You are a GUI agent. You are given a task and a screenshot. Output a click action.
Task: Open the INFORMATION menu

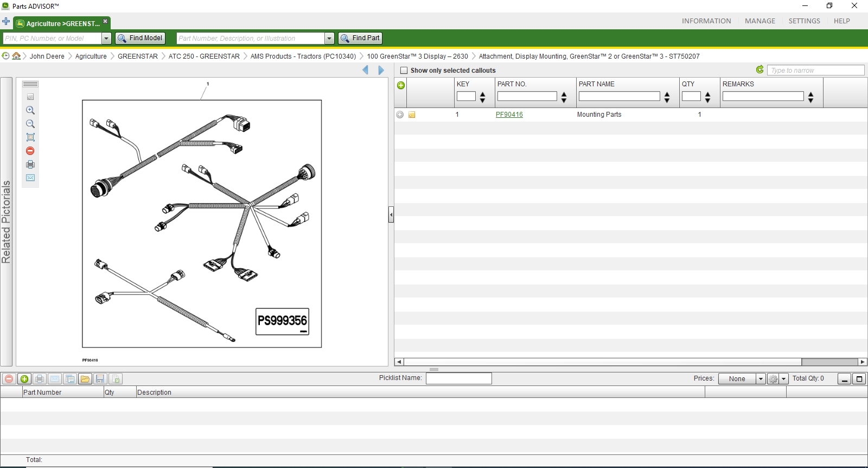[x=706, y=21]
